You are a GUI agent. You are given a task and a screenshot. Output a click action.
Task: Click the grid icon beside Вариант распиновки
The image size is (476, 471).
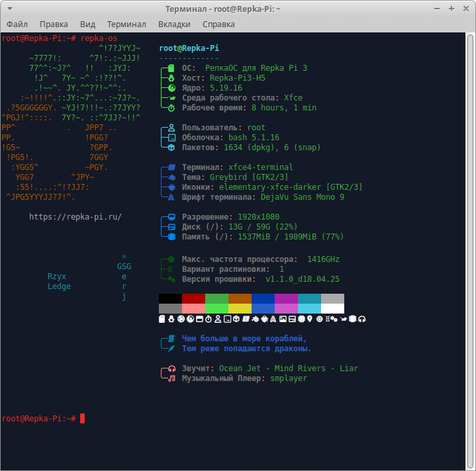tap(170, 269)
